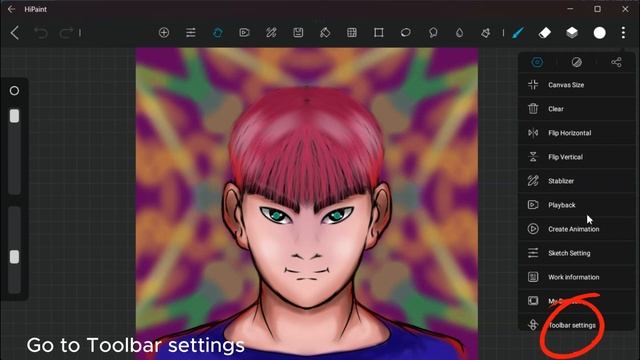Viewport: 640px width, 360px height.
Task: Select the ellipse selection tool
Action: (406, 33)
